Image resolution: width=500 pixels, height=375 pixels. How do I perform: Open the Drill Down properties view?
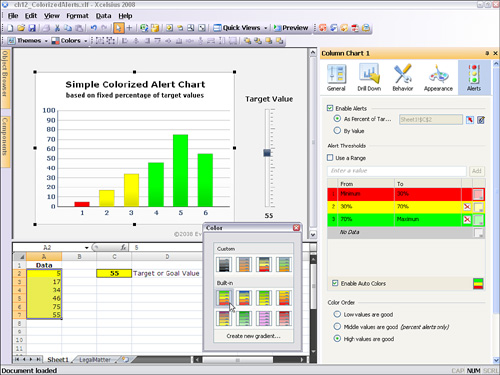point(369,77)
